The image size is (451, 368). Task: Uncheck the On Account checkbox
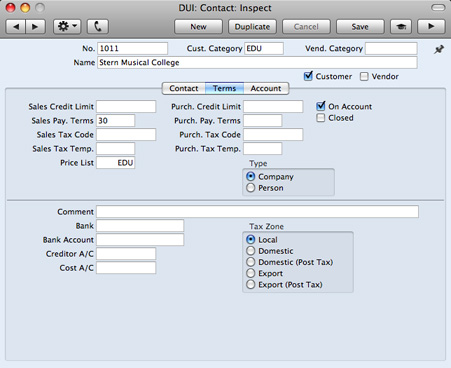click(x=321, y=106)
